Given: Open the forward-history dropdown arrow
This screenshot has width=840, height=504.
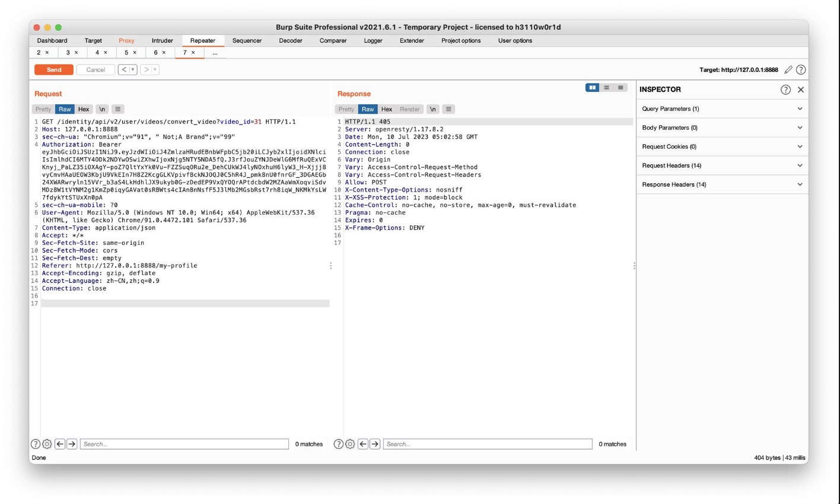Looking at the screenshot, I should 155,70.
